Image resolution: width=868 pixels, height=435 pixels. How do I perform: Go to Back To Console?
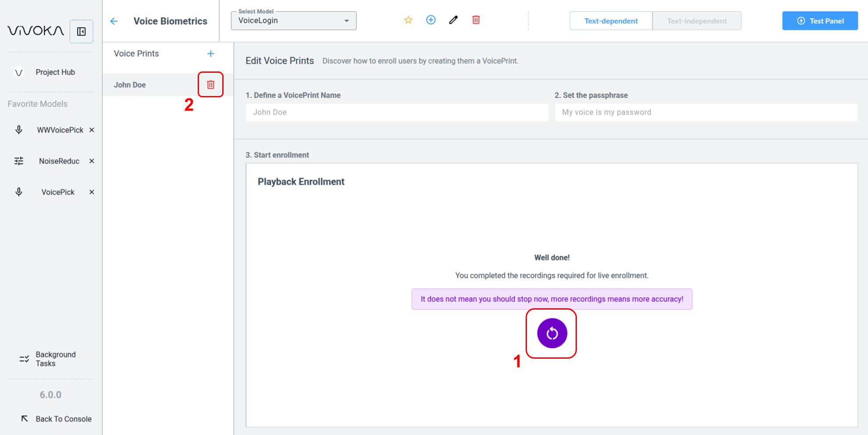(x=56, y=419)
